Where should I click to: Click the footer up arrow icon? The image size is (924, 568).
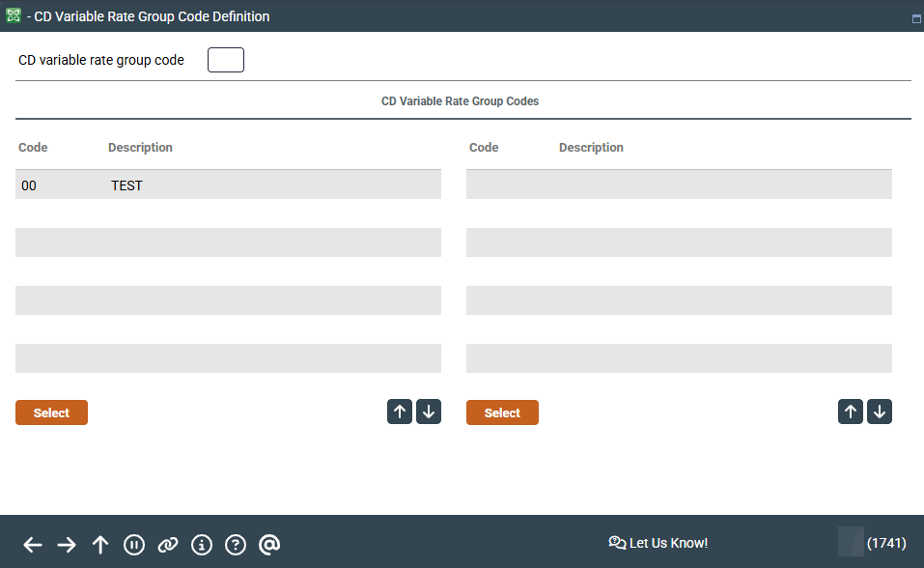coord(100,545)
